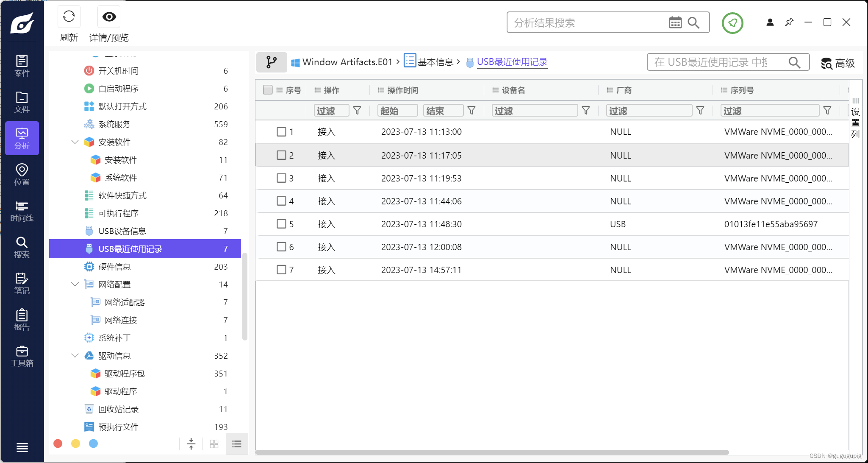
Task: Click the red color dot at the bottom left
Action: [58, 443]
